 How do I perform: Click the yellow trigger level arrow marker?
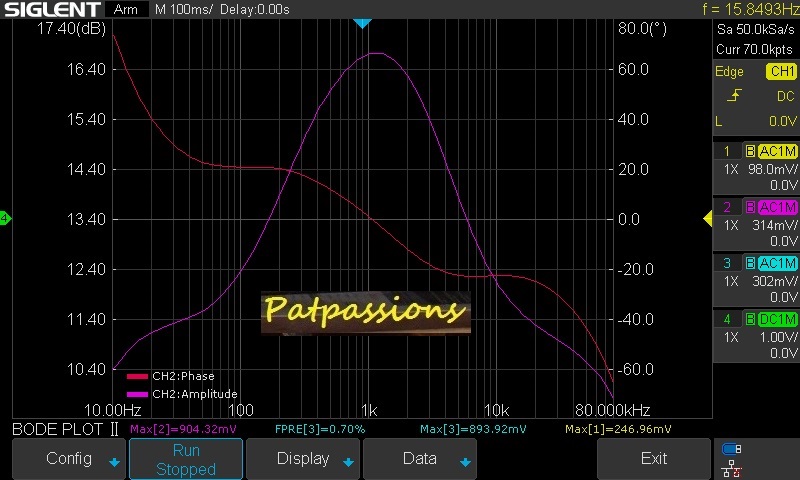point(707,218)
